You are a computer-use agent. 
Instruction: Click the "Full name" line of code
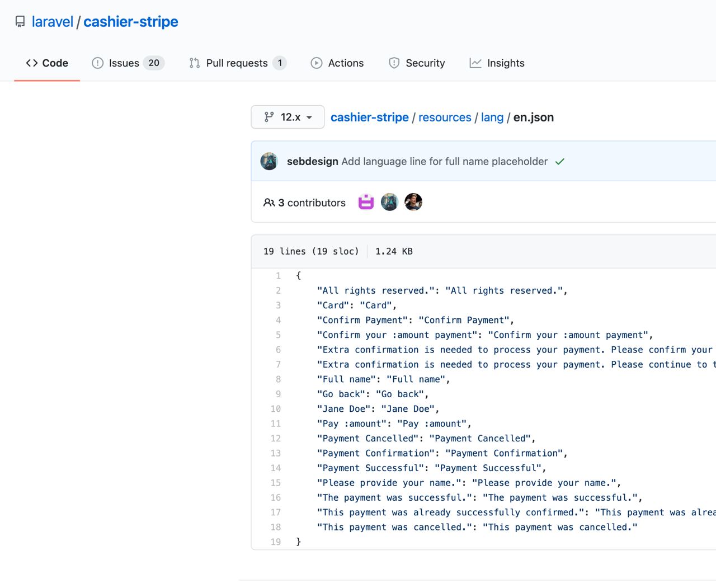pos(384,379)
